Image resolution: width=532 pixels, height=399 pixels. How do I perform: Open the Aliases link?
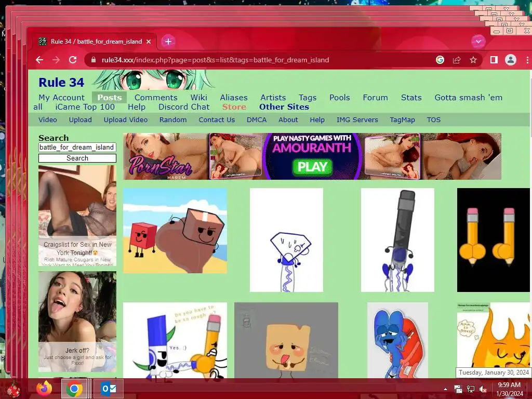tap(234, 98)
